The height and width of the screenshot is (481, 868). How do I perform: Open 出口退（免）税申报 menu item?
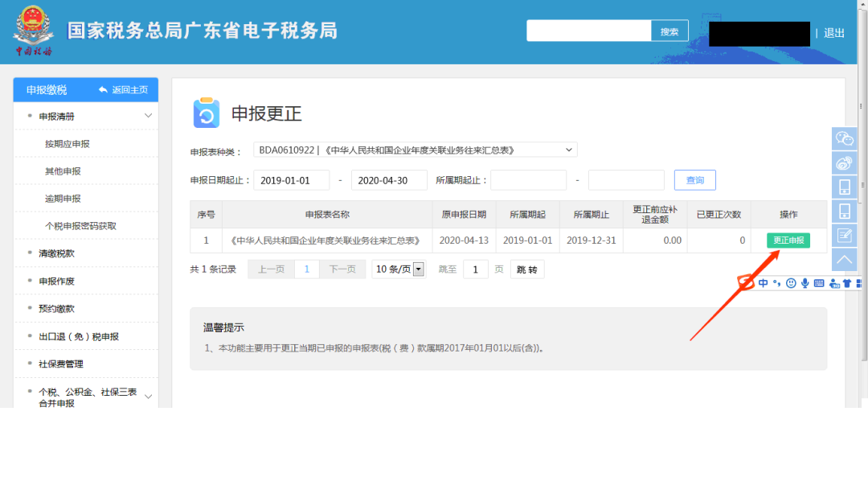pos(79,336)
